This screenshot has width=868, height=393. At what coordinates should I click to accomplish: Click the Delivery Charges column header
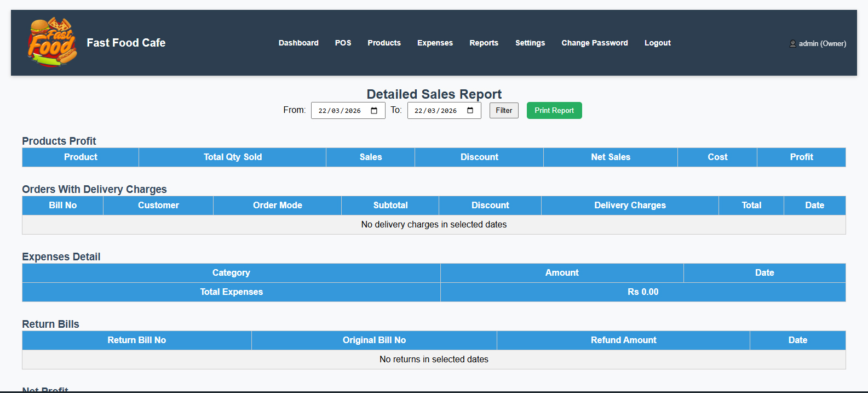coord(630,206)
